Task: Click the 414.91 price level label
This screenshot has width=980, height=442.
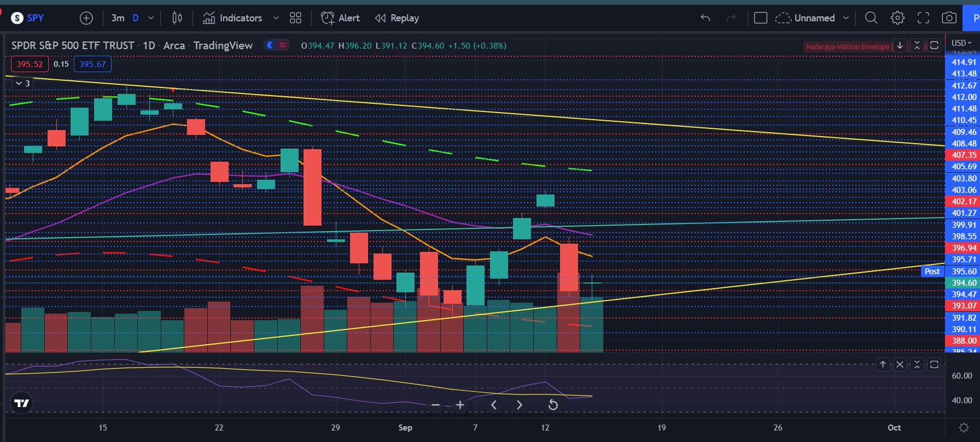Action: pos(964,62)
